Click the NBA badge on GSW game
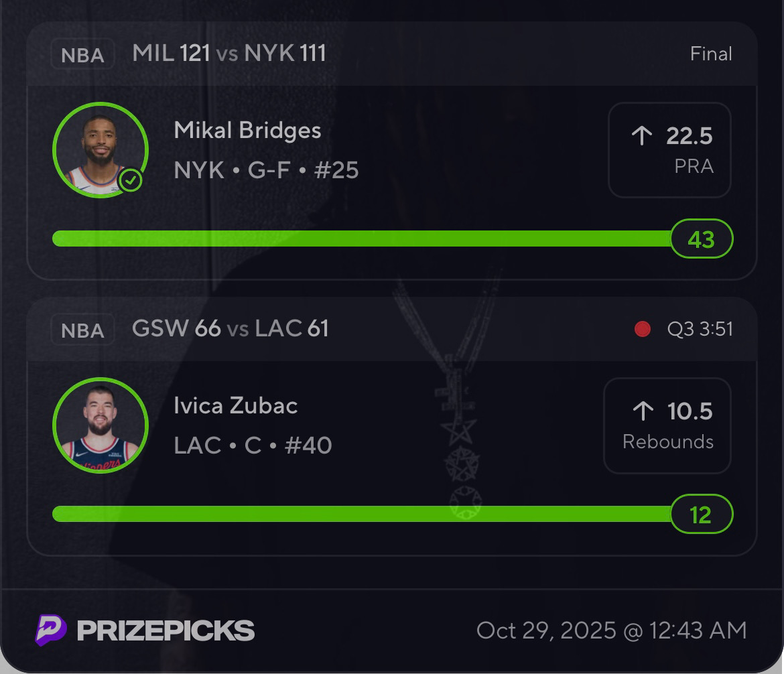 pos(82,330)
